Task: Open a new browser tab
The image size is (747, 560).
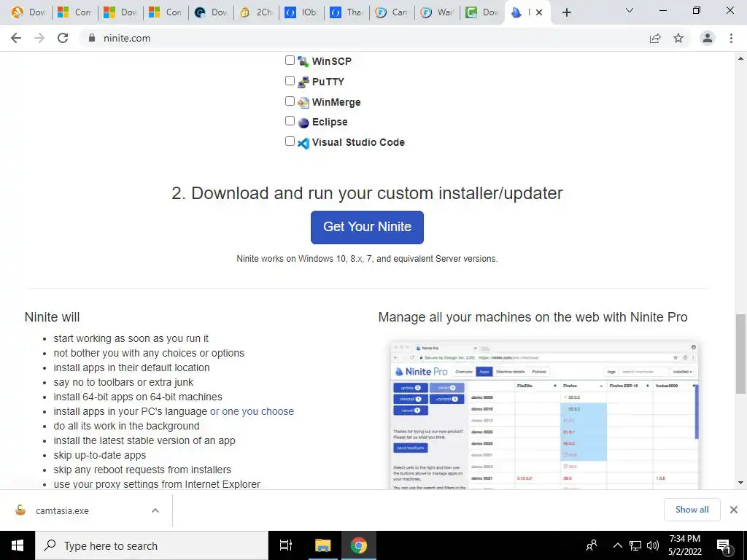Action: pyautogui.click(x=566, y=12)
